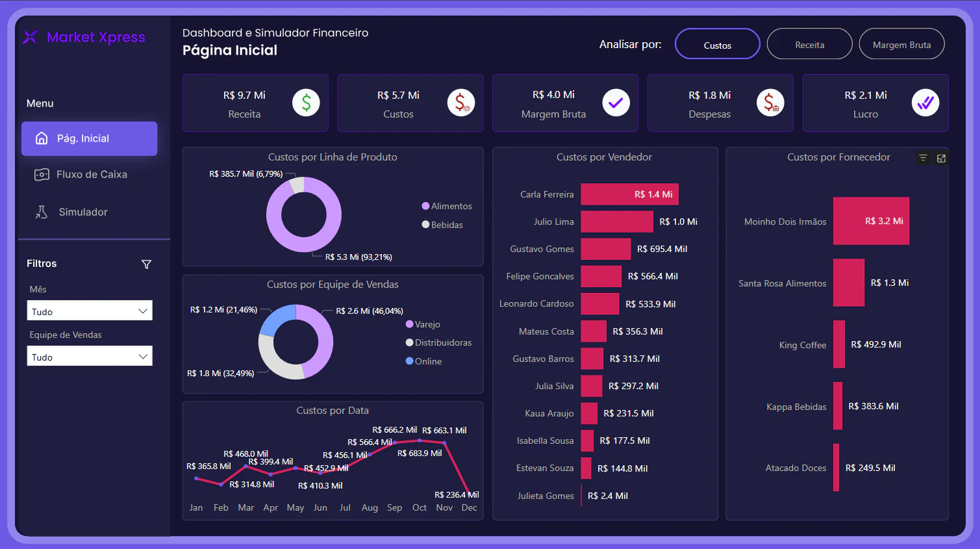
Task: Select Carla Ferreira bar
Action: point(630,194)
